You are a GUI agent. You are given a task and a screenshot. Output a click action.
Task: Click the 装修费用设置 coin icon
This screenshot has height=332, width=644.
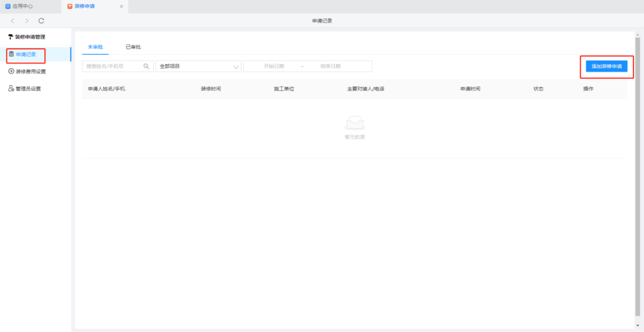tap(11, 71)
